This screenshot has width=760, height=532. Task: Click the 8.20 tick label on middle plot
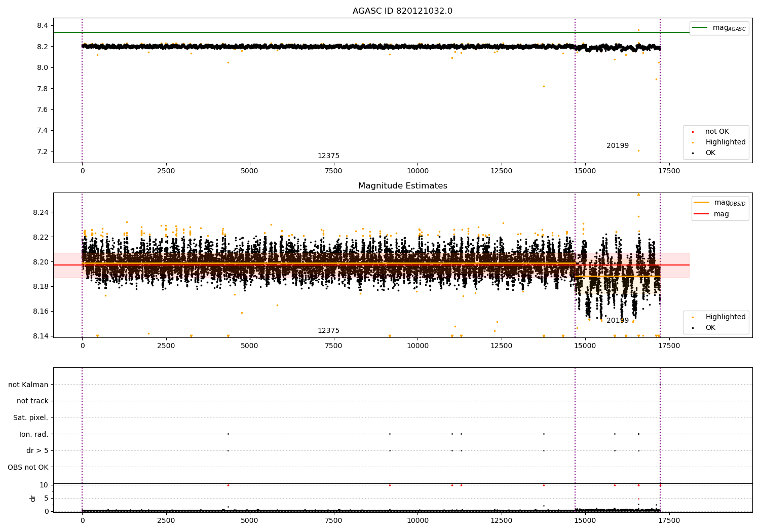[x=41, y=262]
